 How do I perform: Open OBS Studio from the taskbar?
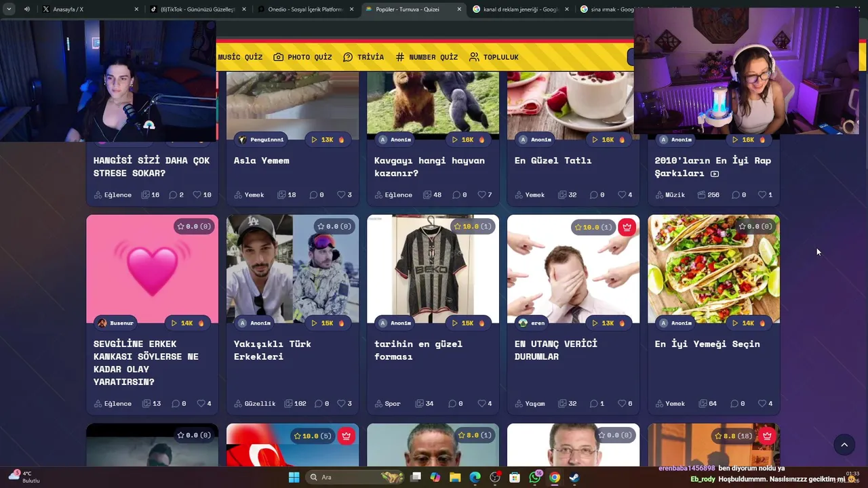495,477
